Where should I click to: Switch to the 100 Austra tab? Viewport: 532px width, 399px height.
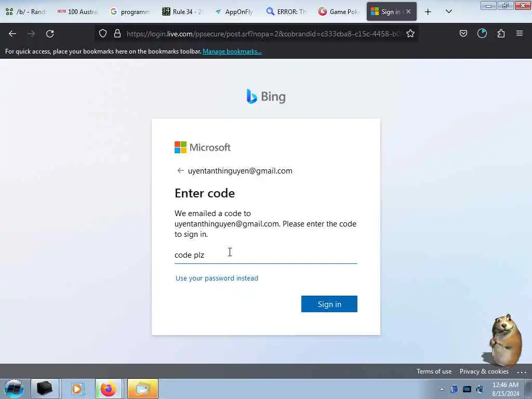pyautogui.click(x=77, y=11)
